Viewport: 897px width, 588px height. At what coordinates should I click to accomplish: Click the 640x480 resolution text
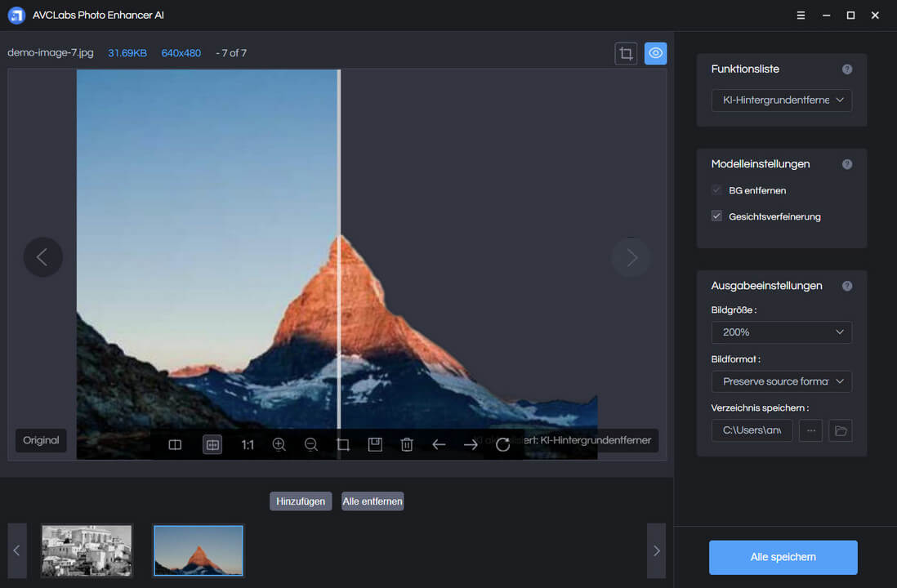pyautogui.click(x=181, y=53)
